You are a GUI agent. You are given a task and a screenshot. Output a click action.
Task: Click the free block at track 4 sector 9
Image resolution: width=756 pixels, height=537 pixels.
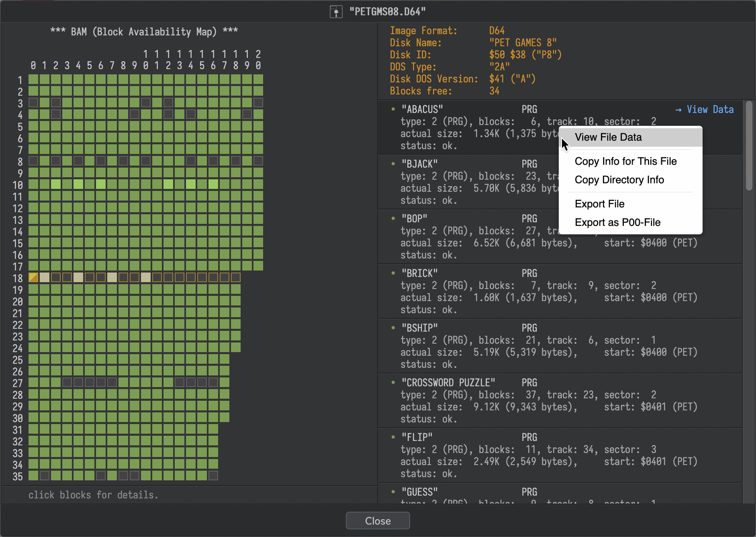[x=135, y=114]
